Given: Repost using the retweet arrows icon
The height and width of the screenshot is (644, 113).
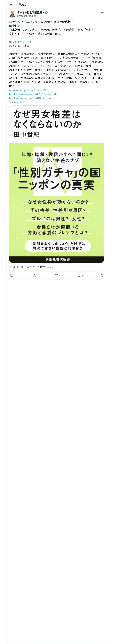Looking at the screenshot, I should (34, 276).
